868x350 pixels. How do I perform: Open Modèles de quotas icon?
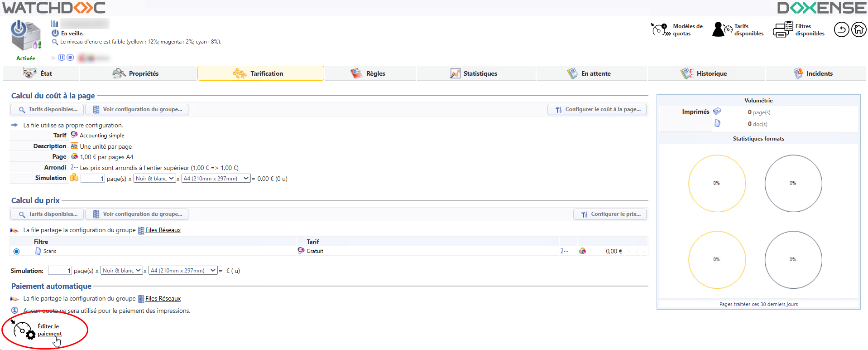coord(659,30)
